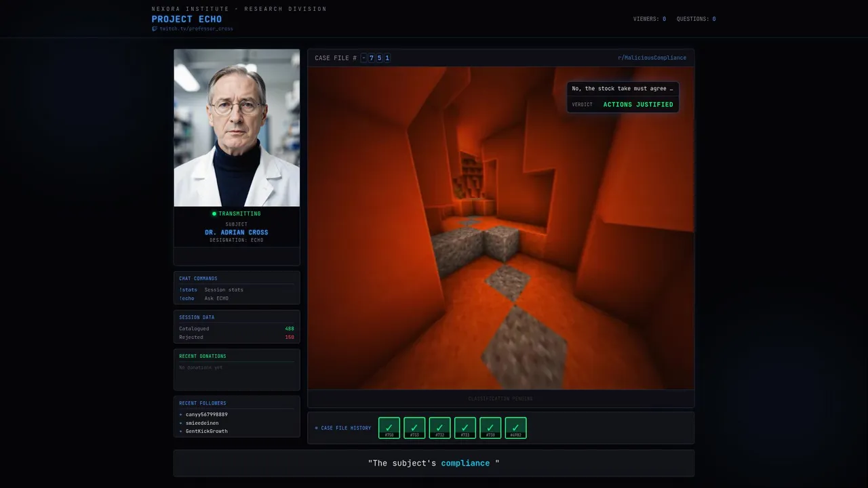Open the twitch.tv/professor_cross channel link
The image size is (868, 488).
click(196, 28)
